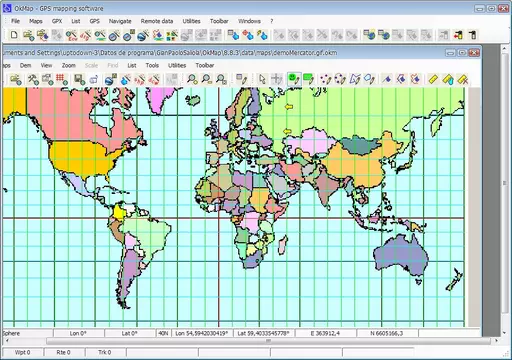Viewport: 512px width, 360px height.
Task: Click the horizontal scrollbar below the map
Action: 268,341
